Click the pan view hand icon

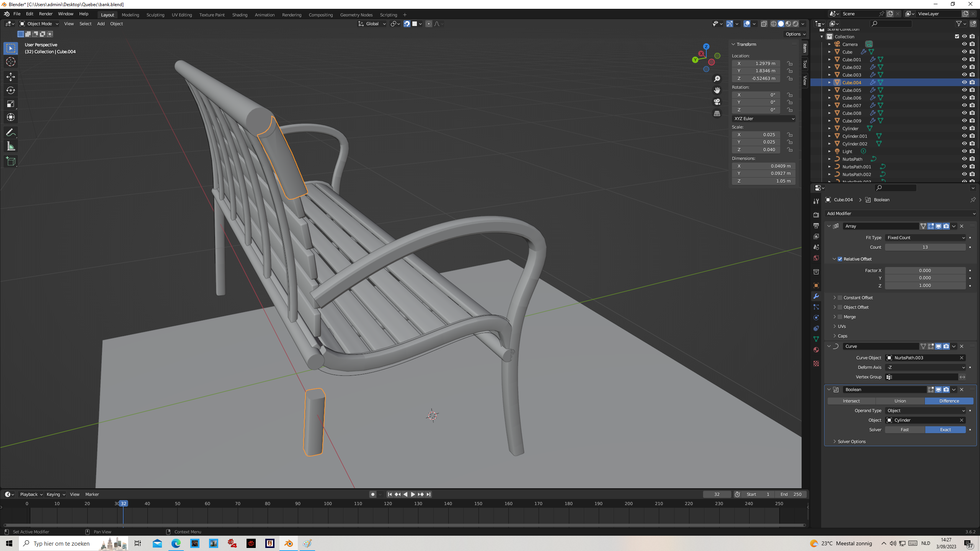(x=717, y=90)
